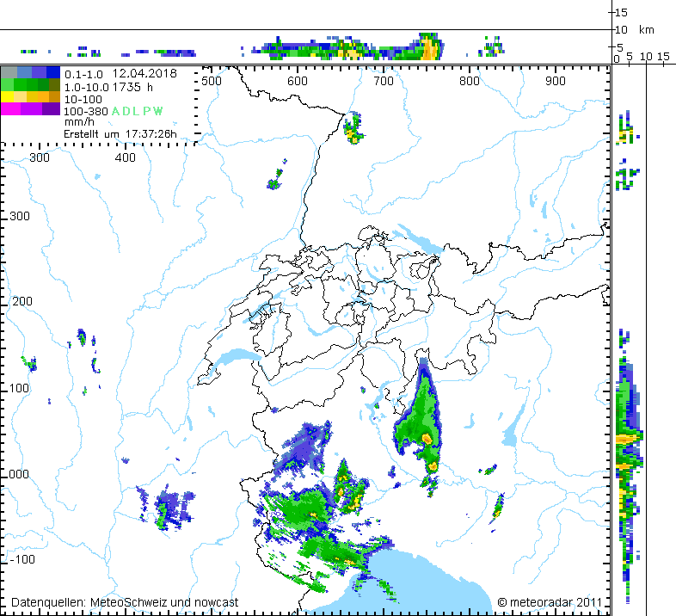Click the '1.0-10.0' intensity range label
676x616 pixels.
86,87
